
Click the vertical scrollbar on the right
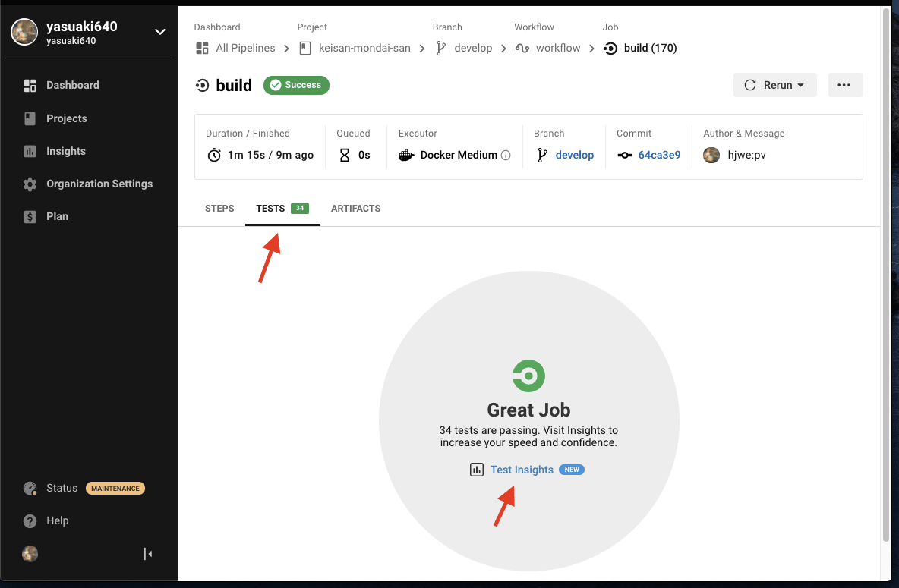tap(886, 275)
